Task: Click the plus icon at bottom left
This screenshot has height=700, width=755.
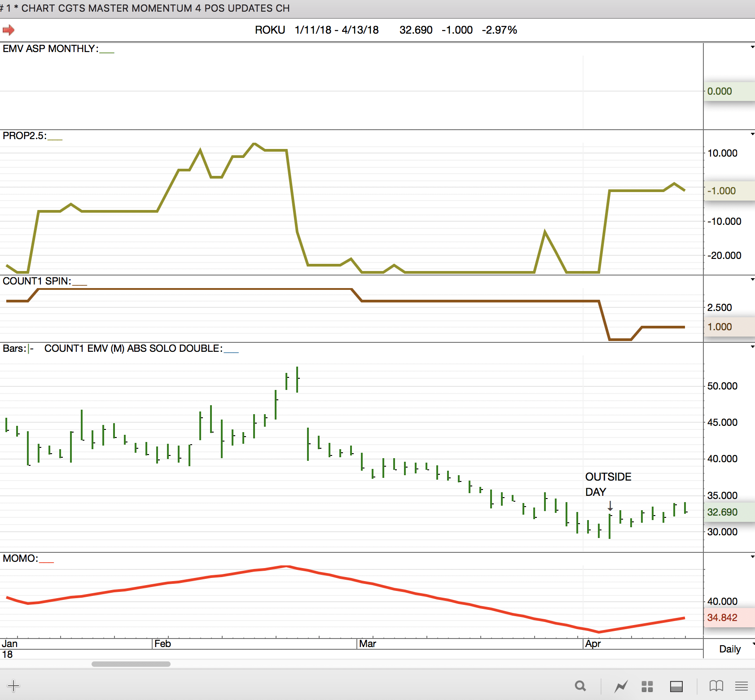Action: point(13,686)
